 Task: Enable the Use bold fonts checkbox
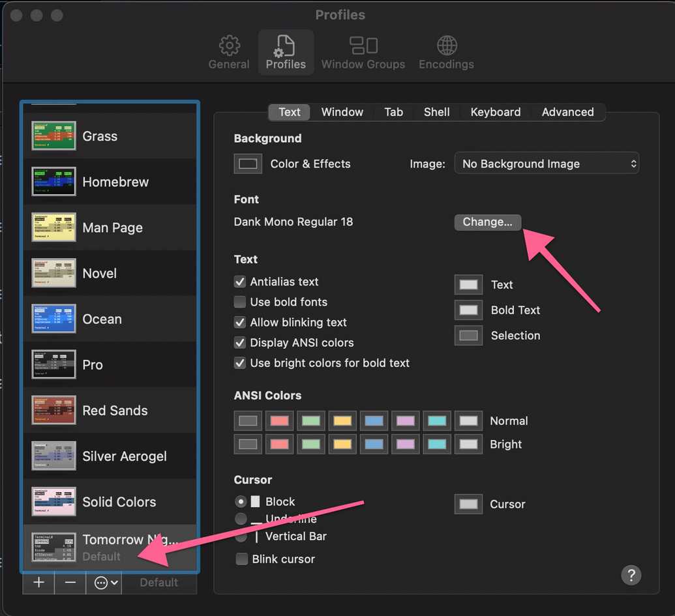pos(240,302)
